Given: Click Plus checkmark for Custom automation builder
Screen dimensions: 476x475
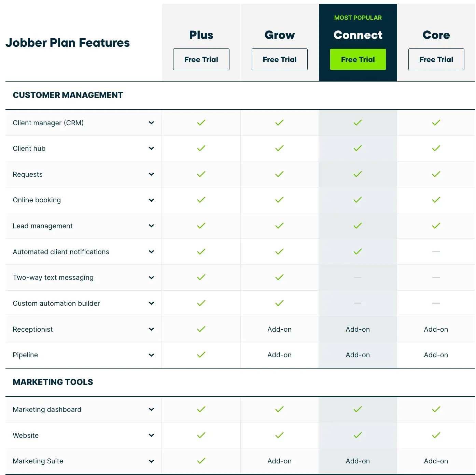Looking at the screenshot, I should tap(201, 303).
